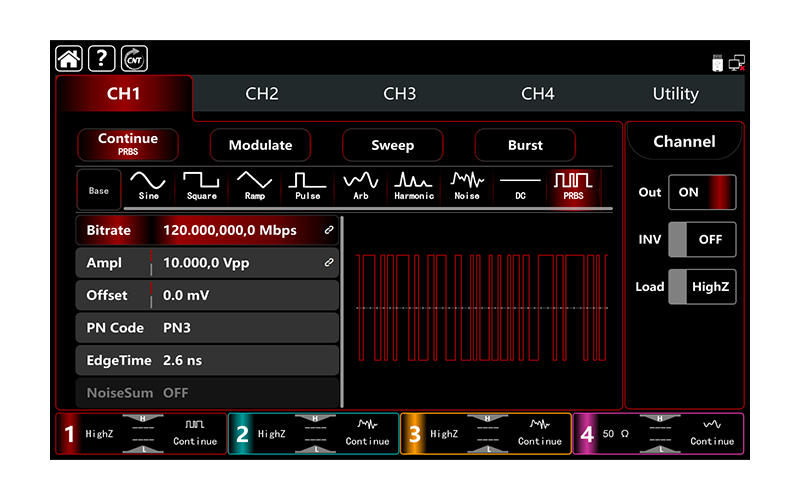Pick the Arb waveform icon
The image size is (800, 500).
click(x=360, y=186)
